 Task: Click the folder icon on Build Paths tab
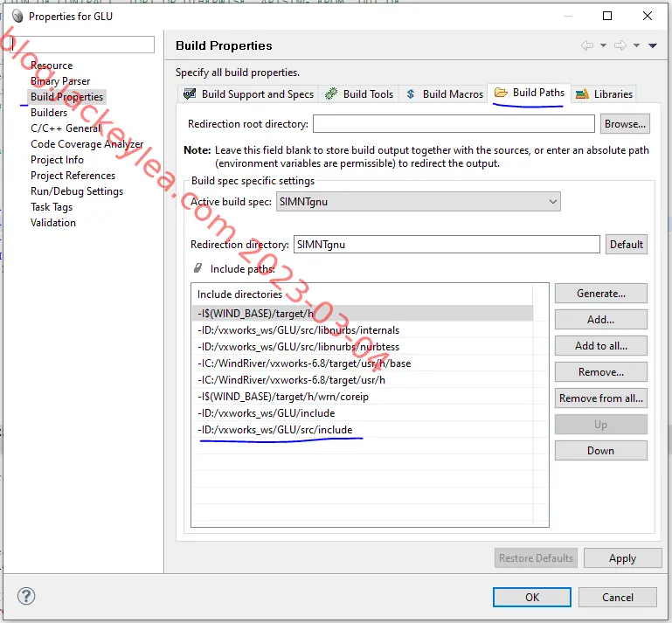coord(501,92)
